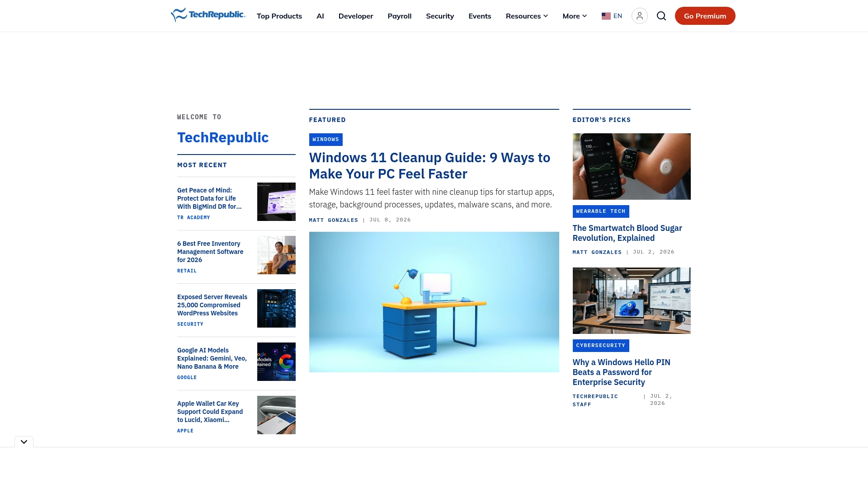Click the SECURITY category label under article
868x488 pixels.
point(190,324)
